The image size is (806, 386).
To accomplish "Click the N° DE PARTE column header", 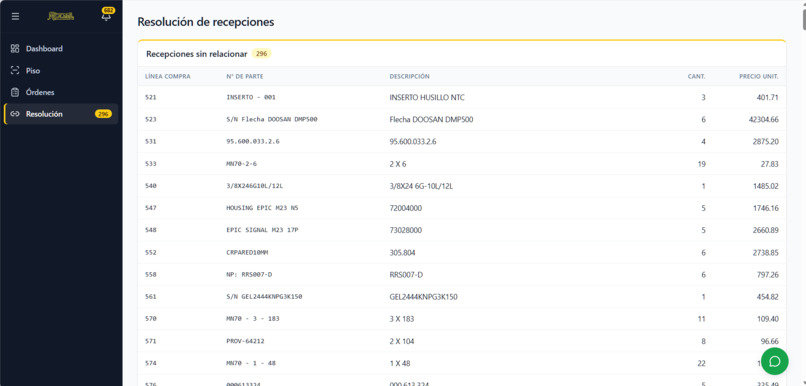I will click(x=245, y=77).
